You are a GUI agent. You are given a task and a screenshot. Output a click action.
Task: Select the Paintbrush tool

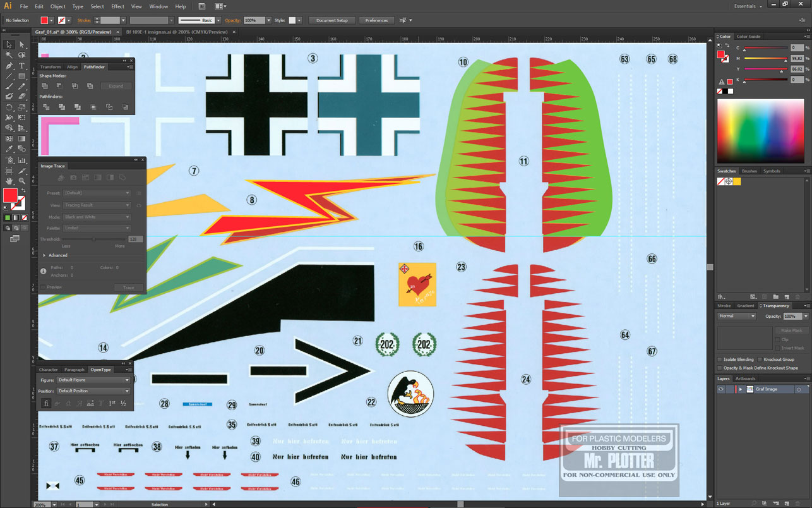point(9,87)
